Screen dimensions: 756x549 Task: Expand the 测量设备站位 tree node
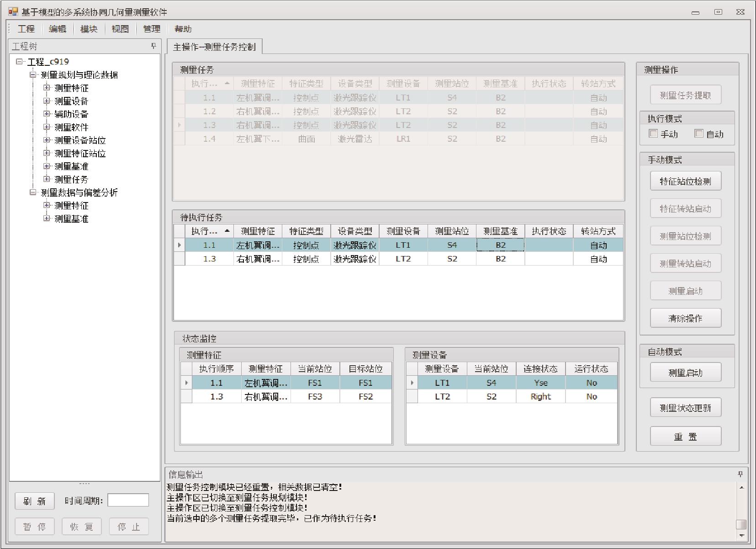47,140
